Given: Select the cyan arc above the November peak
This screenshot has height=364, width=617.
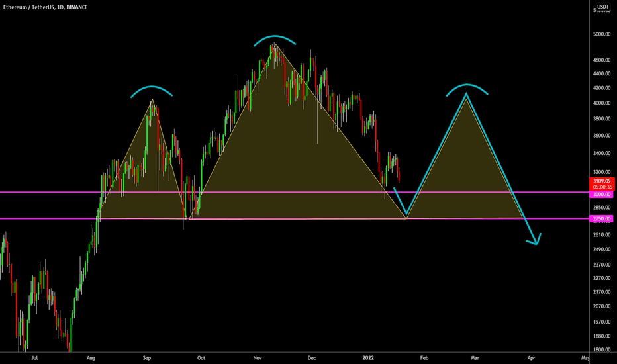Looking at the screenshot, I should coord(275,36).
